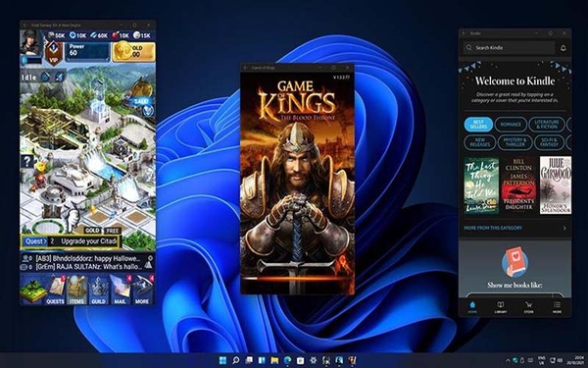Open the Kindle Store cart icon
The image size is (588, 368).
(529, 307)
